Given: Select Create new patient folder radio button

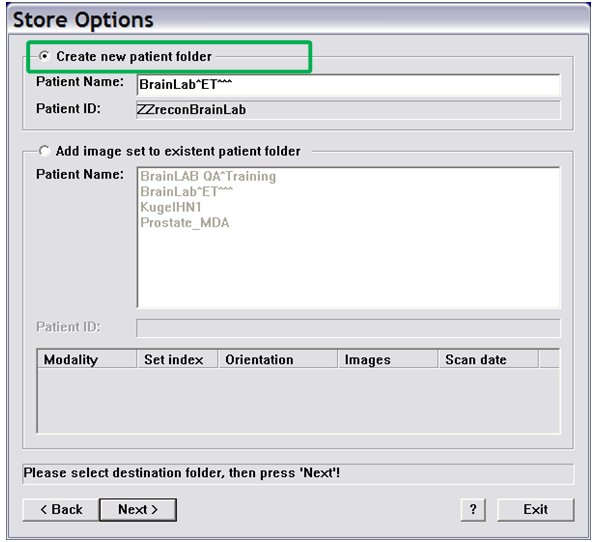Looking at the screenshot, I should [45, 56].
